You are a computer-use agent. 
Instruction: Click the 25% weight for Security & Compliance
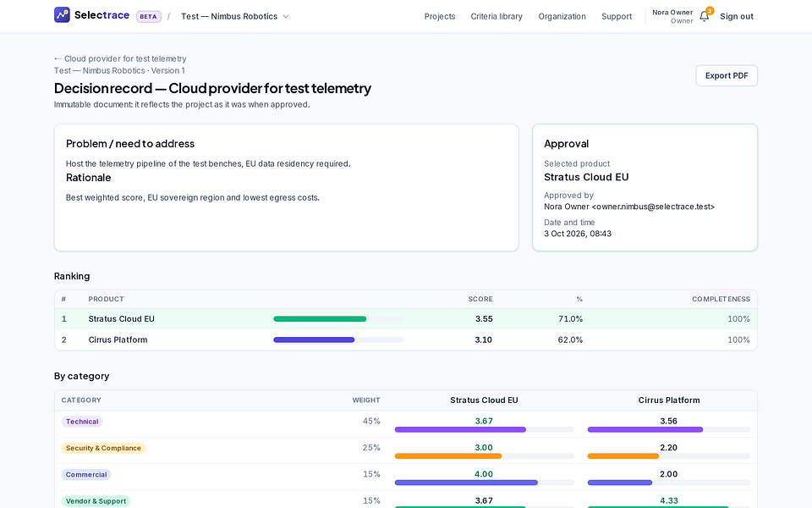click(x=371, y=448)
